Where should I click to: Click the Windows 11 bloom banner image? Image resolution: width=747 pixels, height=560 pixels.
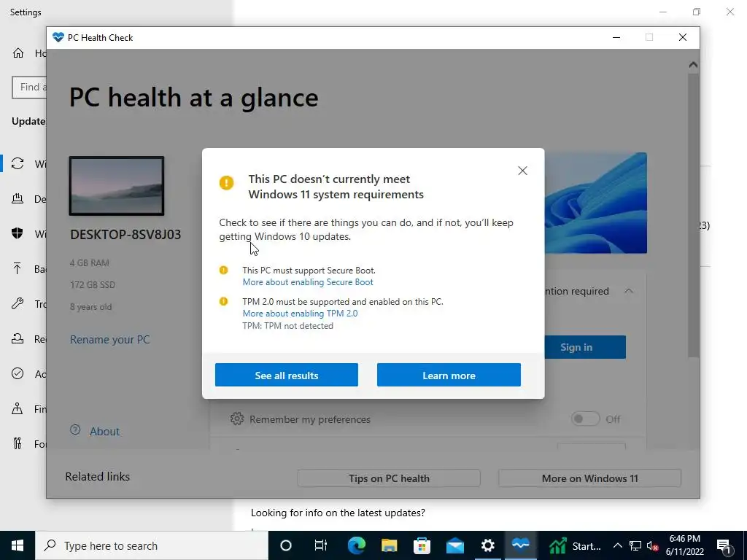[595, 203]
